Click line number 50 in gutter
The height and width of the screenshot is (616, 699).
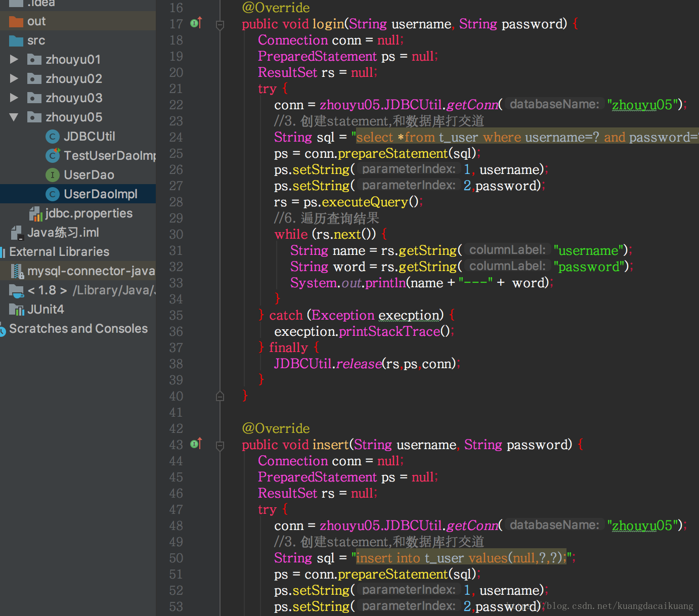tap(176, 558)
